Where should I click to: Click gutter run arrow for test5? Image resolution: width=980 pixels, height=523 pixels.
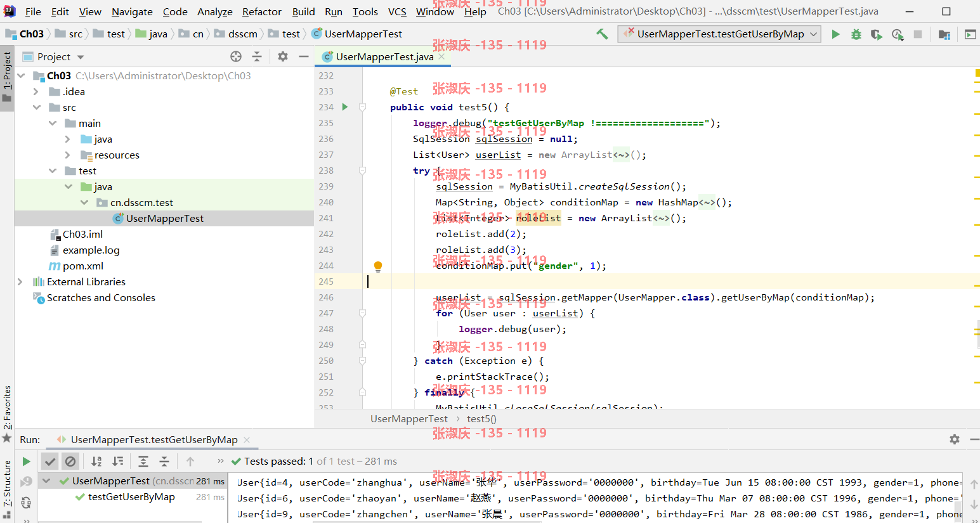(345, 107)
